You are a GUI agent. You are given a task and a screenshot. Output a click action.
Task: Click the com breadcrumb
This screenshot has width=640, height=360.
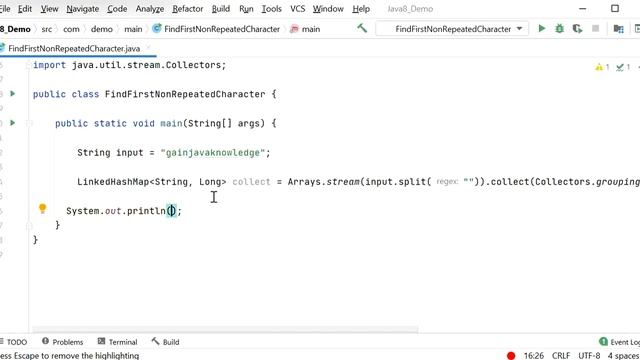click(x=71, y=29)
